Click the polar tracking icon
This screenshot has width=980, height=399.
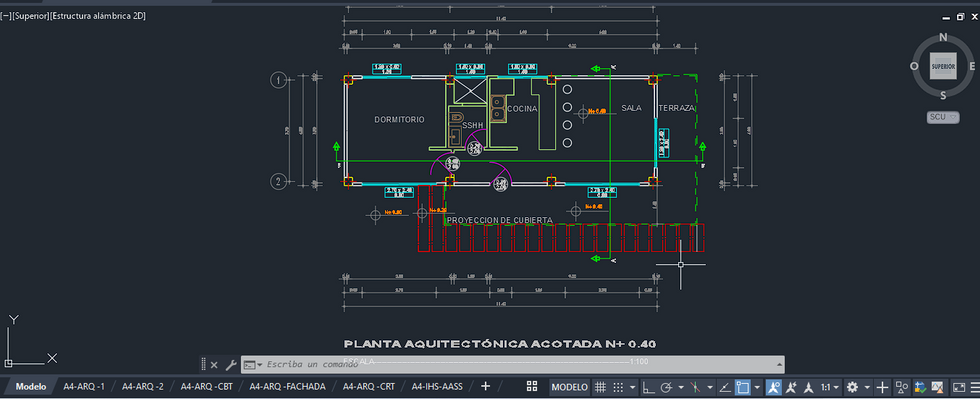coord(666,387)
